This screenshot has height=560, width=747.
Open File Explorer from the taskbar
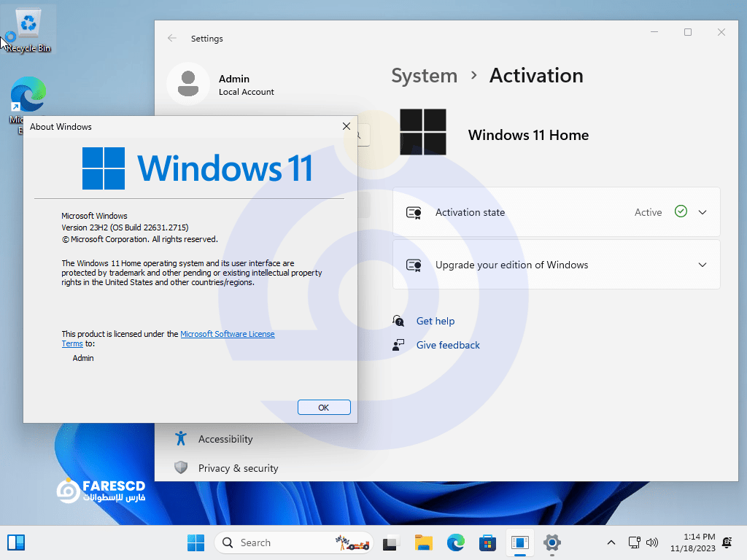(x=424, y=542)
